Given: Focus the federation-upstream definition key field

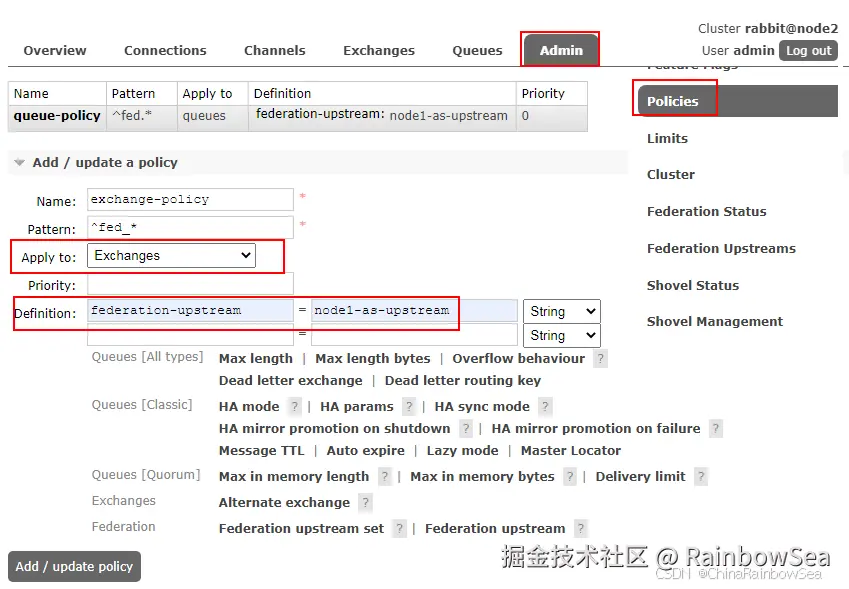Looking at the screenshot, I should pyautogui.click(x=190, y=311).
